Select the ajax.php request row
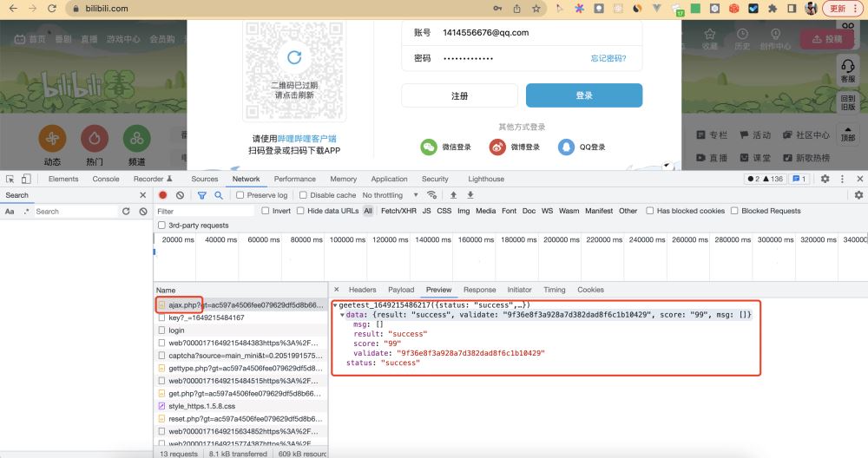 (240, 304)
